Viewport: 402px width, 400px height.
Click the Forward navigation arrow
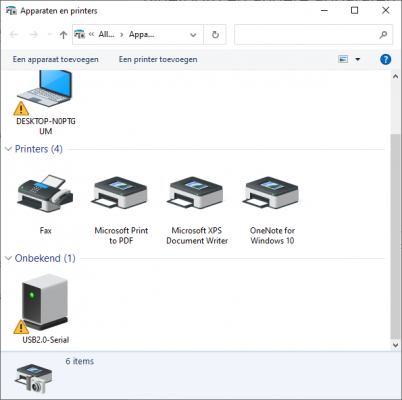tap(34, 35)
